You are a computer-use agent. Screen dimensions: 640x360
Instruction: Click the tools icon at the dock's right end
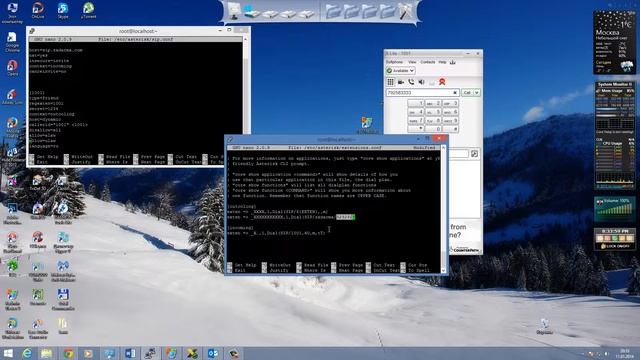405,11
